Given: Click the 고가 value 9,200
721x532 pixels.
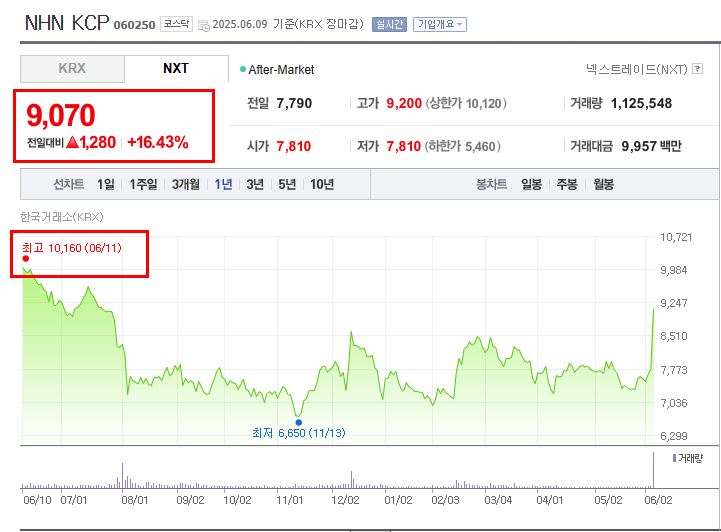Looking at the screenshot, I should 404,103.
